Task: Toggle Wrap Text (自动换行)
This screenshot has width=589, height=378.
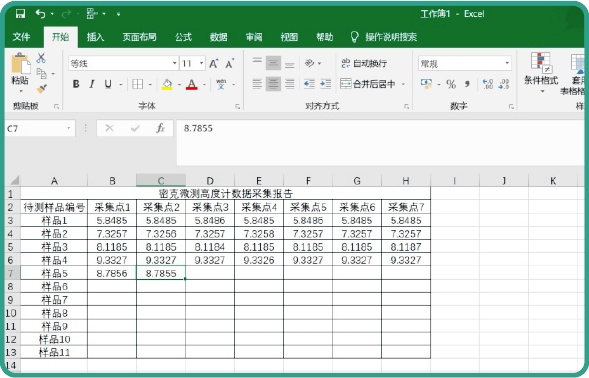Action: click(x=364, y=63)
